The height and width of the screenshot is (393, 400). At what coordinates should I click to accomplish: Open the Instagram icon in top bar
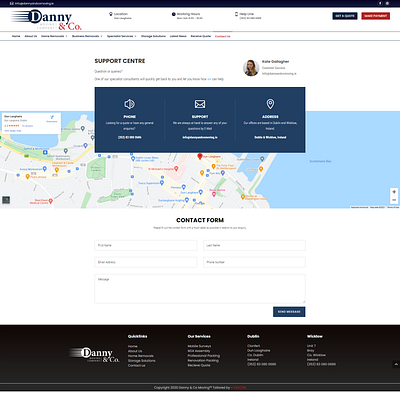387,3
